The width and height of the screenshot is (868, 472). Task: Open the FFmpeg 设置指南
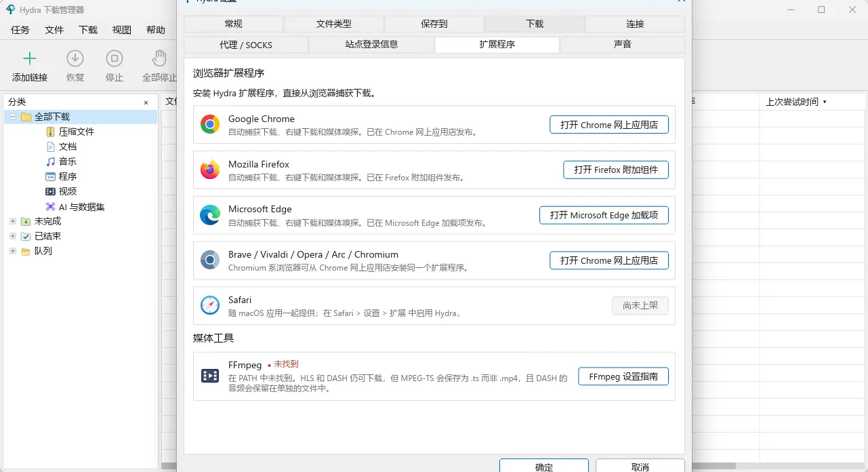[623, 376]
